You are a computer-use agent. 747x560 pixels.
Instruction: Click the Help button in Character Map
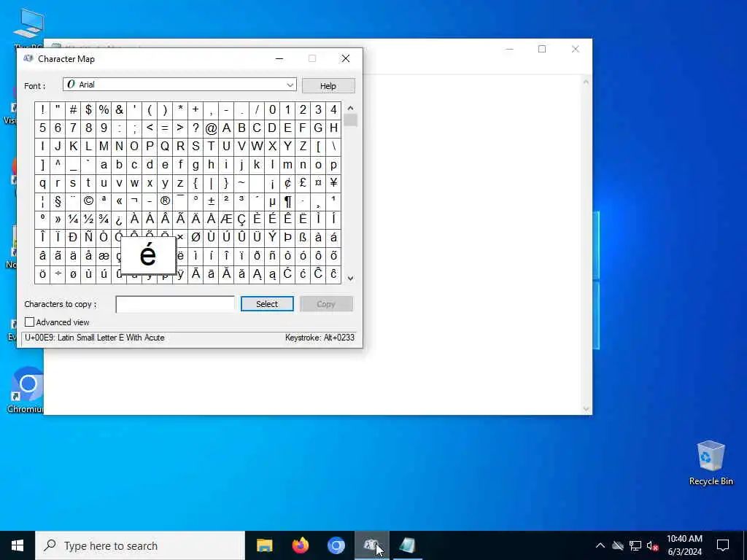tap(328, 86)
